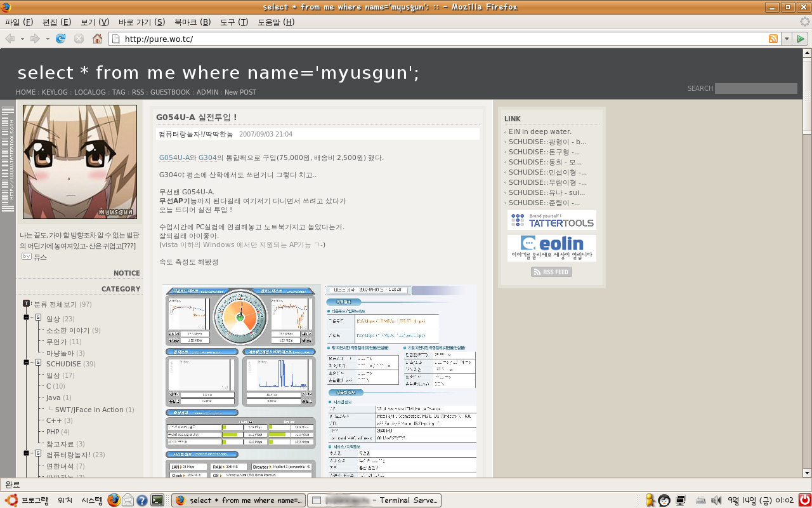Open EiN in deep water. link
Screen dimensions: 812x508
click(x=540, y=131)
